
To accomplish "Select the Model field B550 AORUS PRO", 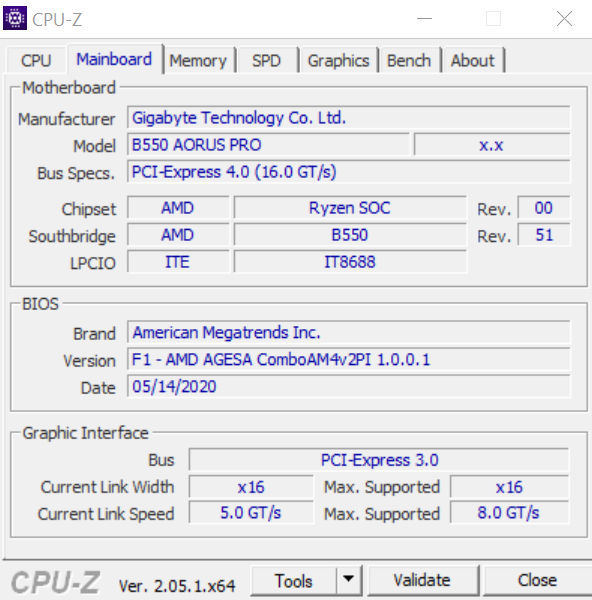I will 268,145.
